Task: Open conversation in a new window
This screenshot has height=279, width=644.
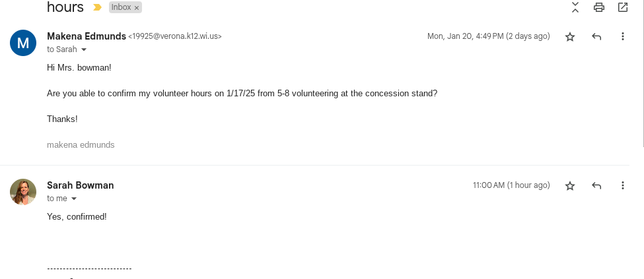Action: (623, 7)
